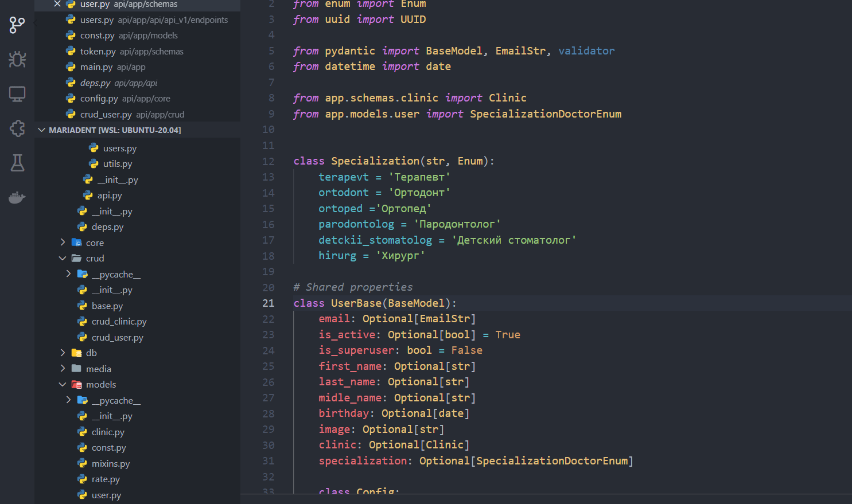Open the Remote Explorer panel
This screenshot has width=852, height=504.
tap(17, 93)
